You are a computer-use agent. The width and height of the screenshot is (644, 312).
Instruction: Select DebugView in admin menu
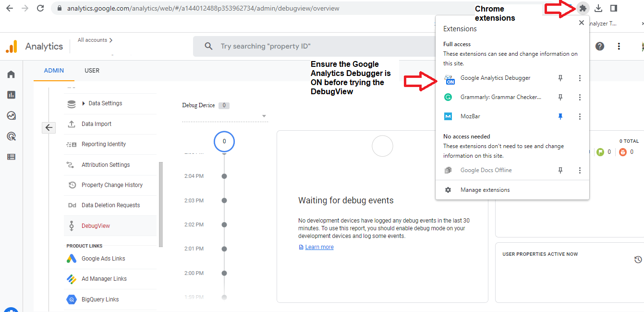point(110,226)
